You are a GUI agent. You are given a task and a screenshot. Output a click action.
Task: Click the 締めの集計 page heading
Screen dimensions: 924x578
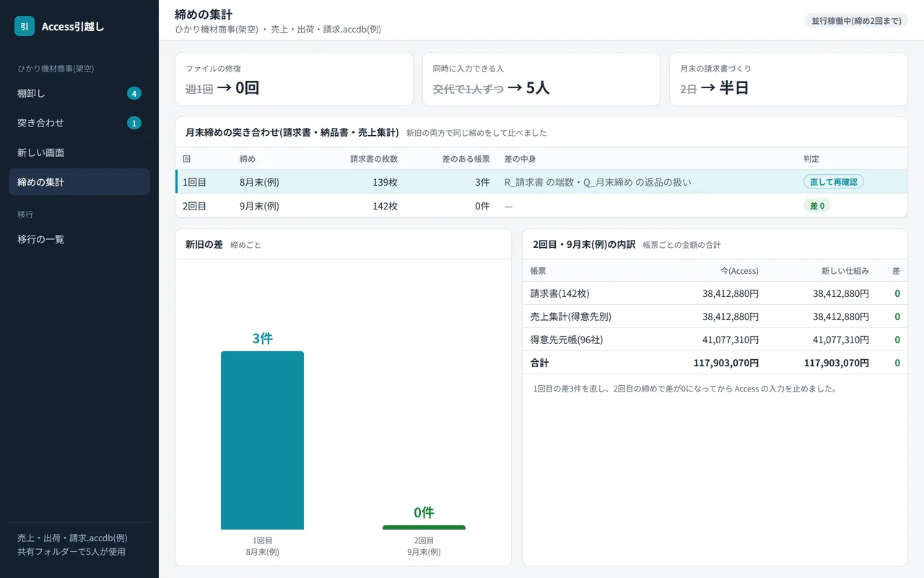(204, 14)
